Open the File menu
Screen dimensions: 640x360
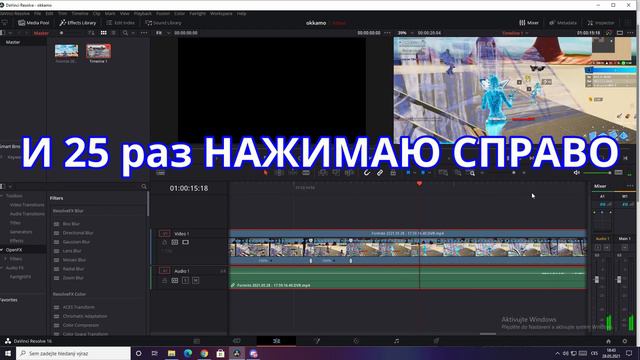click(38, 13)
